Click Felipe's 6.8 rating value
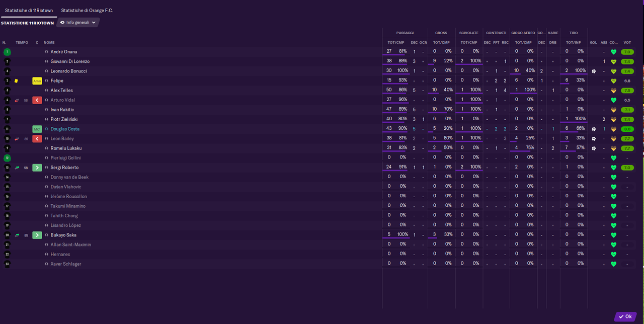This screenshot has height=324, width=644. point(627,80)
